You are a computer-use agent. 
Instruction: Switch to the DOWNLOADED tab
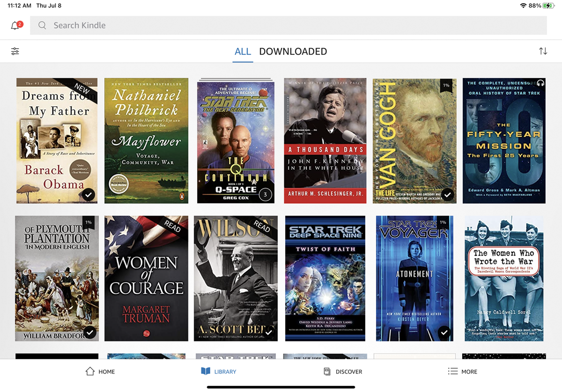[x=293, y=51]
